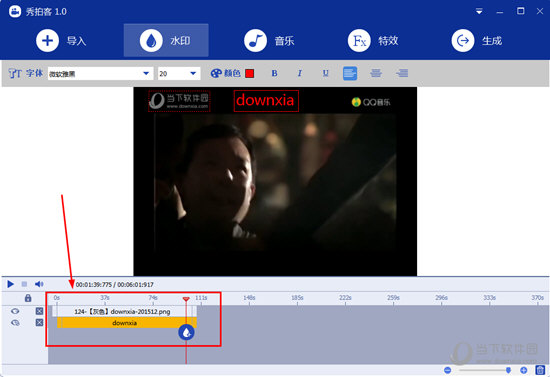Viewport: 550px width, 377px height.
Task: Stop playback with the square stop icon
Action: pyautogui.click(x=24, y=284)
